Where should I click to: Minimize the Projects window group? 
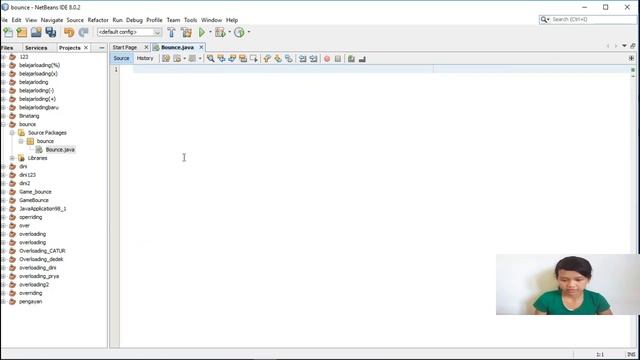point(102,48)
